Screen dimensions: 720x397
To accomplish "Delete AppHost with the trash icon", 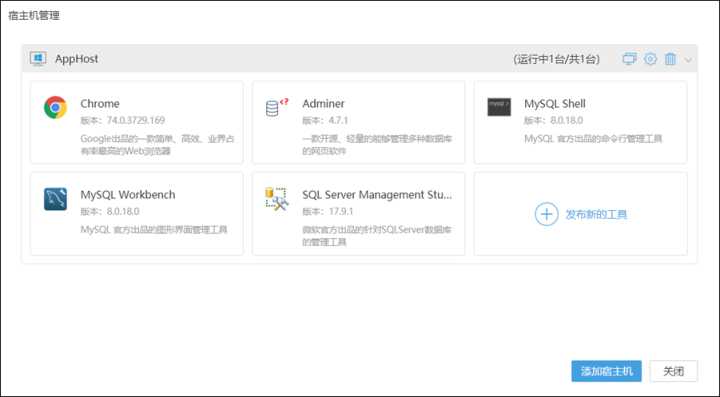I will tap(670, 59).
